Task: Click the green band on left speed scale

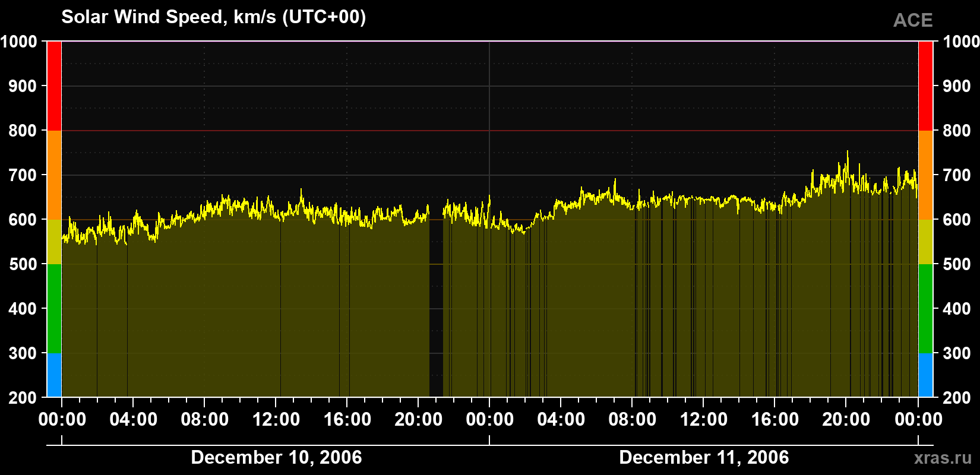Action: click(54, 309)
